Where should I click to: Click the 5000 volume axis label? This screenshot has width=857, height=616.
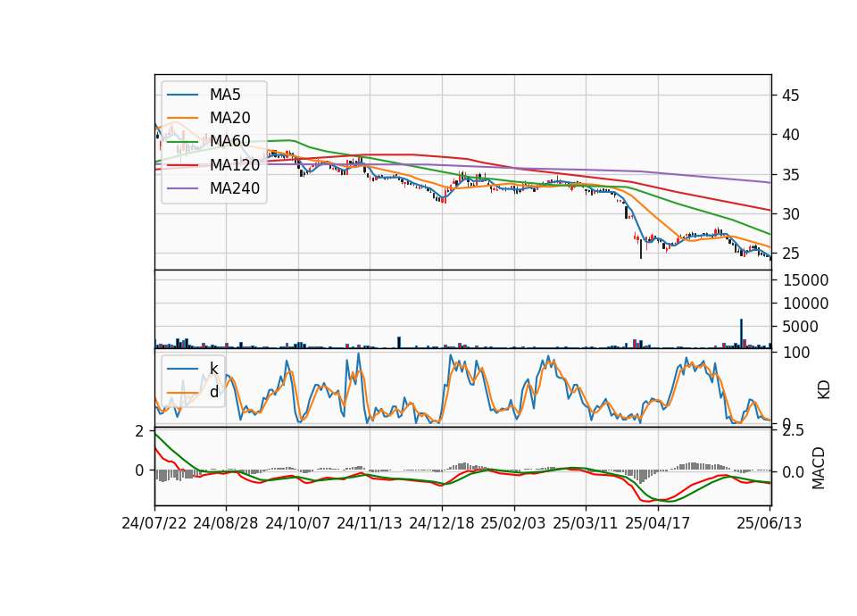[x=801, y=327]
